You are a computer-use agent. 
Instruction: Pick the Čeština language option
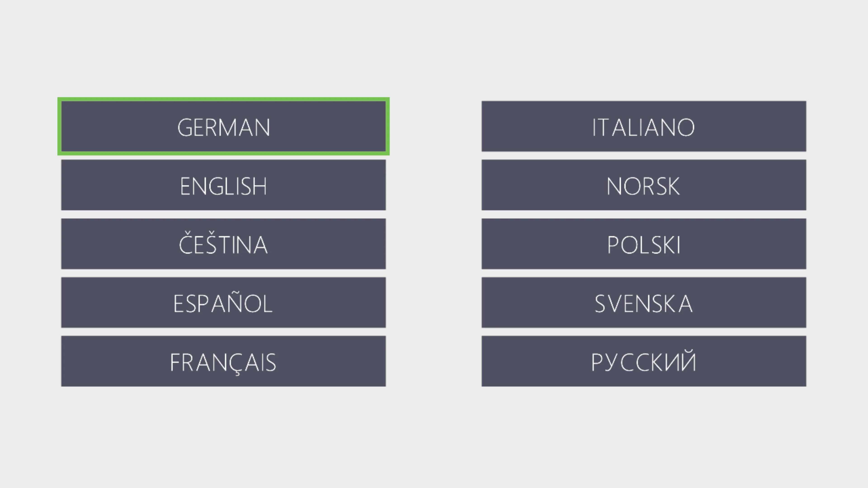223,244
